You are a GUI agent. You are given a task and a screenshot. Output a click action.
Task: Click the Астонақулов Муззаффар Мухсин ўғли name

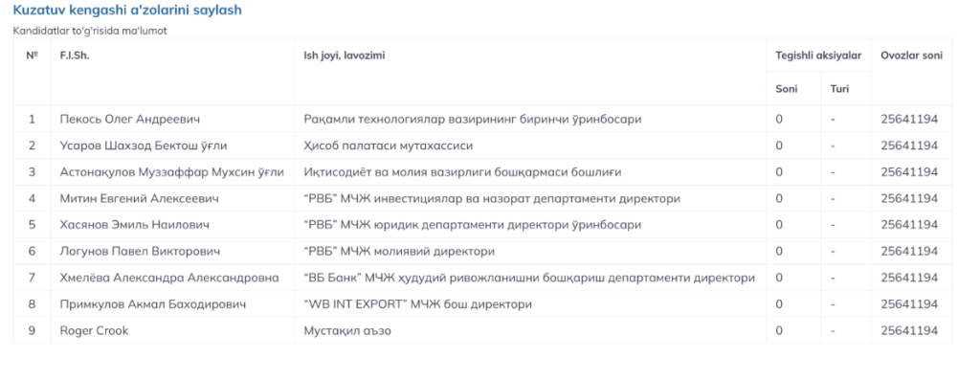point(172,172)
